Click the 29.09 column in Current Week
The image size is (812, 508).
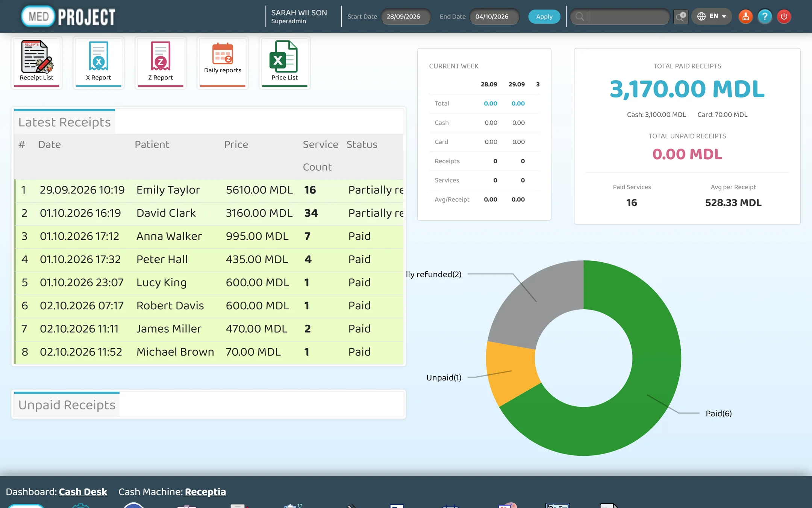(x=517, y=84)
